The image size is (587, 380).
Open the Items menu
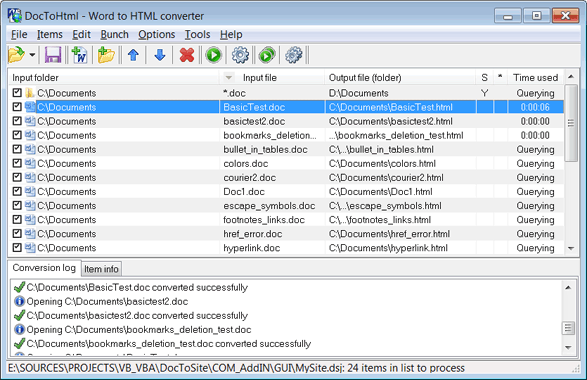[x=50, y=34]
